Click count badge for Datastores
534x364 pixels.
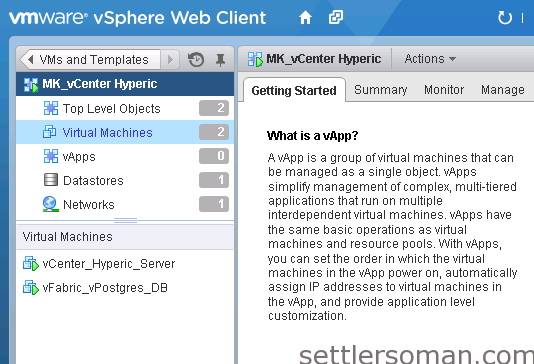(214, 180)
